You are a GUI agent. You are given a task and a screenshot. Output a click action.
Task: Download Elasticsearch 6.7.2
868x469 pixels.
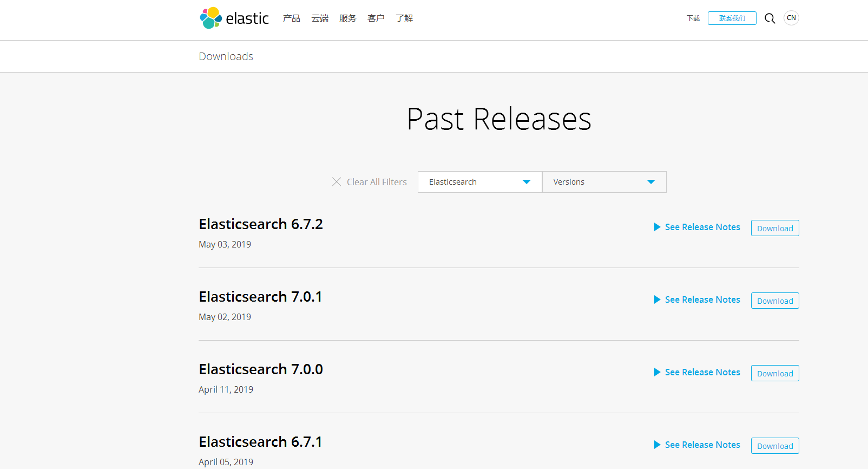[775, 229]
